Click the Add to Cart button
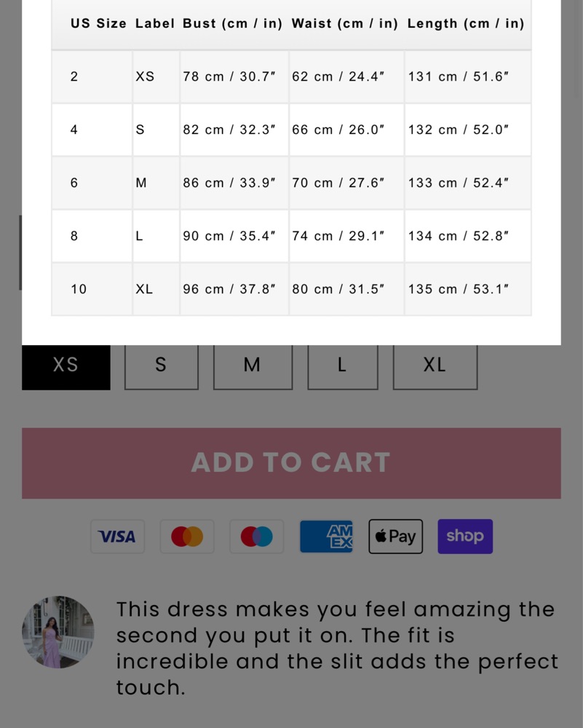 [x=291, y=463]
